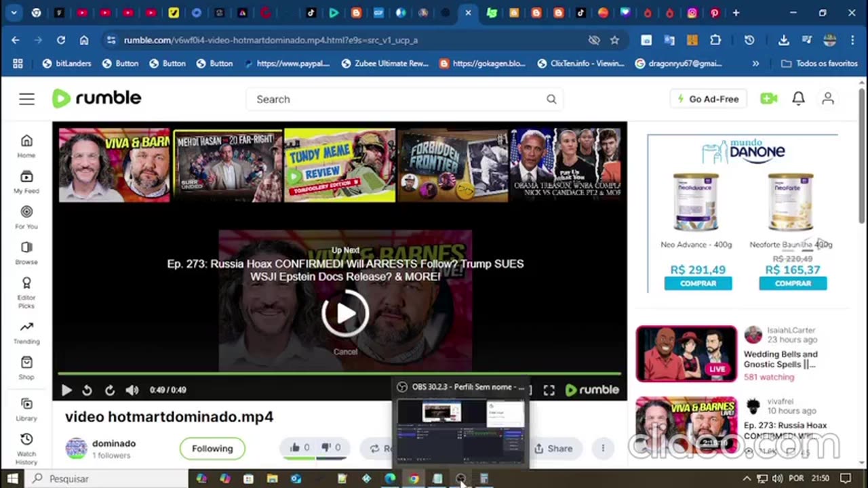Screen dimensions: 868x488
Task: Open the Todos os favoritos bookmarks folder
Action: point(819,63)
